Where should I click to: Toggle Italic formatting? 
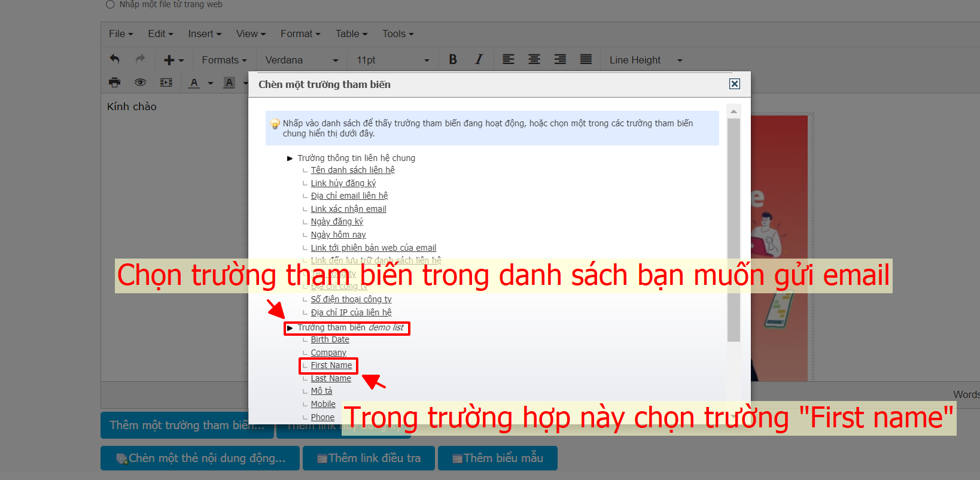point(479,59)
